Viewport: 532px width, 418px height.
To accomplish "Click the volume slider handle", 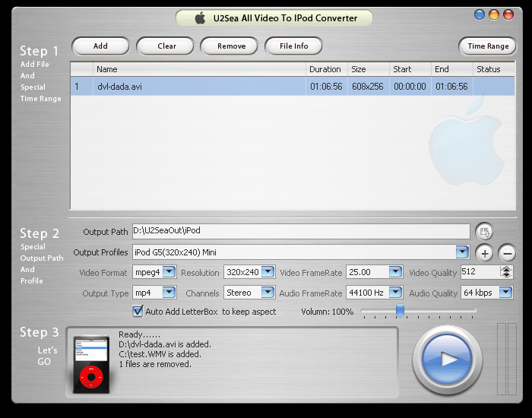I will click(401, 311).
